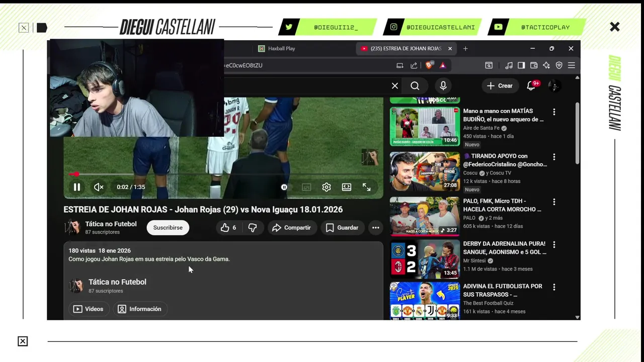
Task: Open options menu for DERBY DA ADRENALINA video
Action: [554, 244]
